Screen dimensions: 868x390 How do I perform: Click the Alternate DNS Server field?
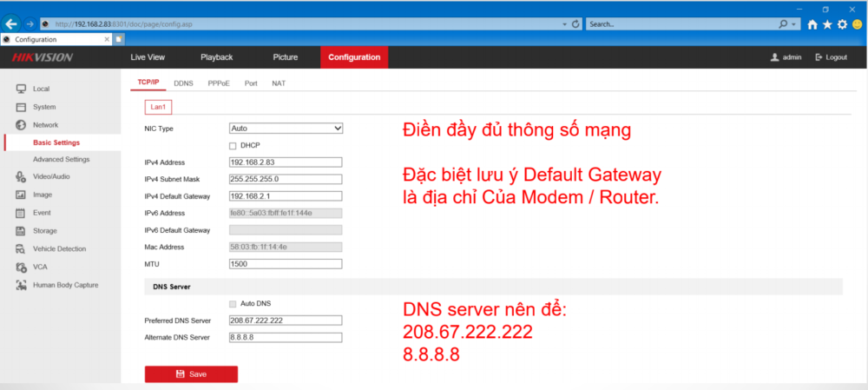pyautogui.click(x=286, y=337)
